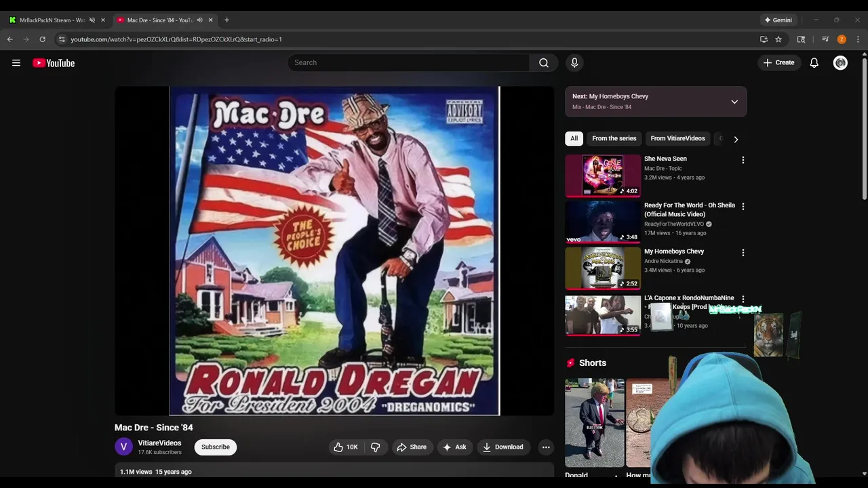
Task: Subscribe to VitiareVideos
Action: (216, 447)
